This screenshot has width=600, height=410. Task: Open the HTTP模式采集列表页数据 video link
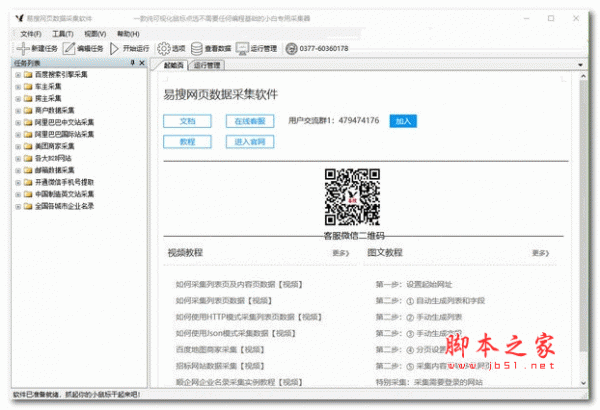coord(249,317)
